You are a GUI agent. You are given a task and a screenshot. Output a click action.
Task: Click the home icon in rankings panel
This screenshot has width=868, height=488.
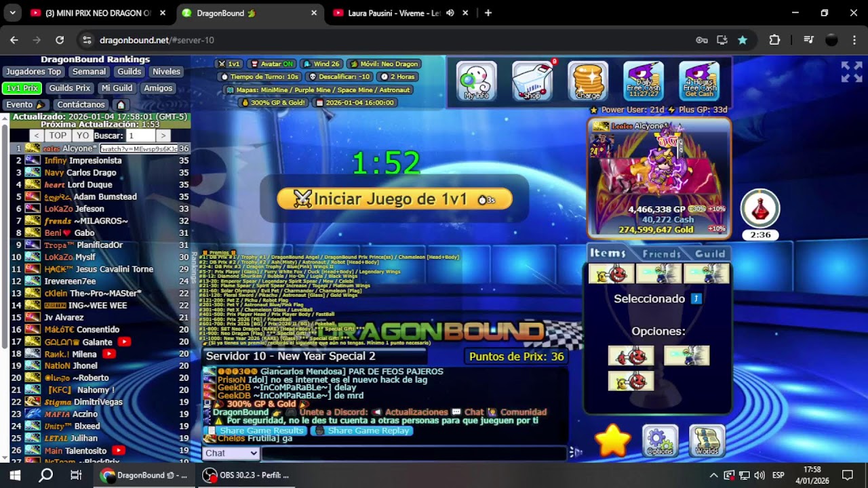(121, 105)
